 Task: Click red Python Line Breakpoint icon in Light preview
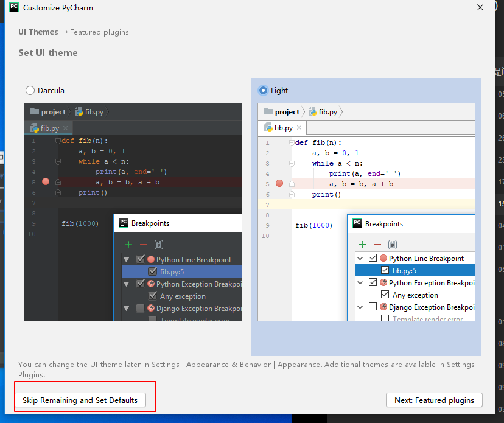click(383, 258)
